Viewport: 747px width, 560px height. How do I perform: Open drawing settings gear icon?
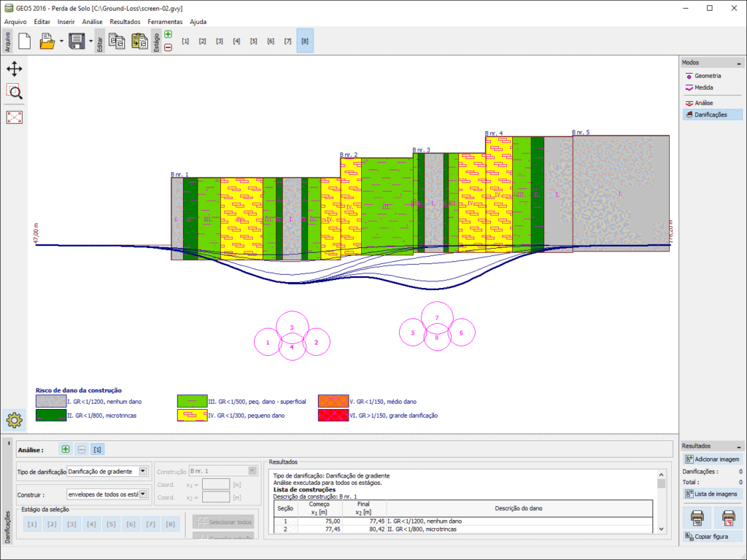(x=15, y=420)
